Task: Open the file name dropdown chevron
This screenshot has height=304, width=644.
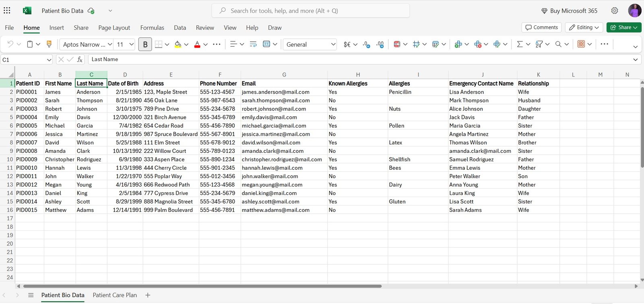Action: pos(110,11)
